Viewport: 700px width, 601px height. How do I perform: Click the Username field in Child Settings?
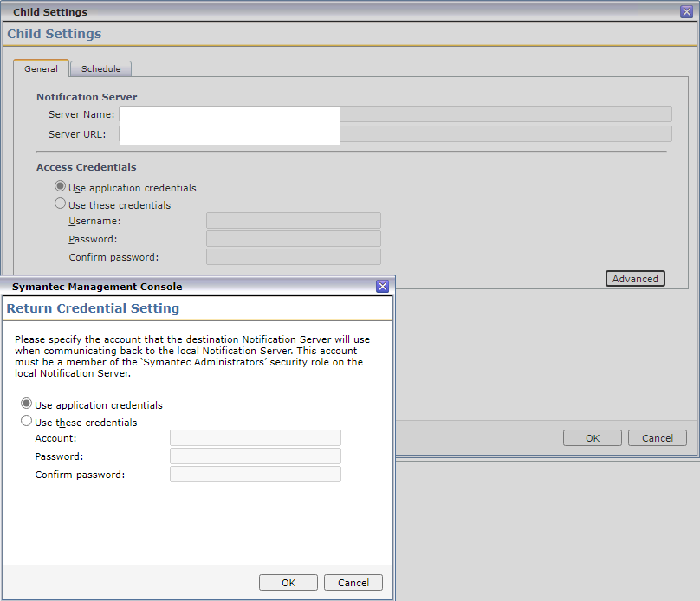[294, 221]
